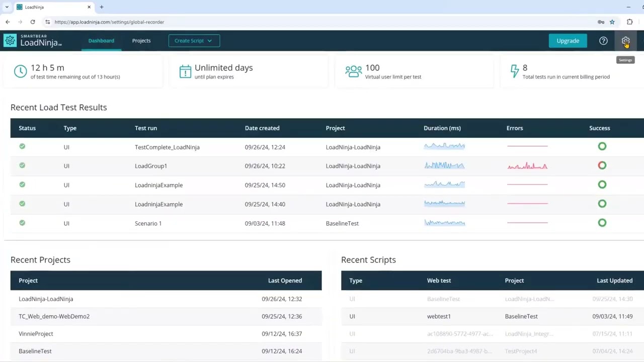Click the calendar icon for plan expiry

click(x=185, y=71)
